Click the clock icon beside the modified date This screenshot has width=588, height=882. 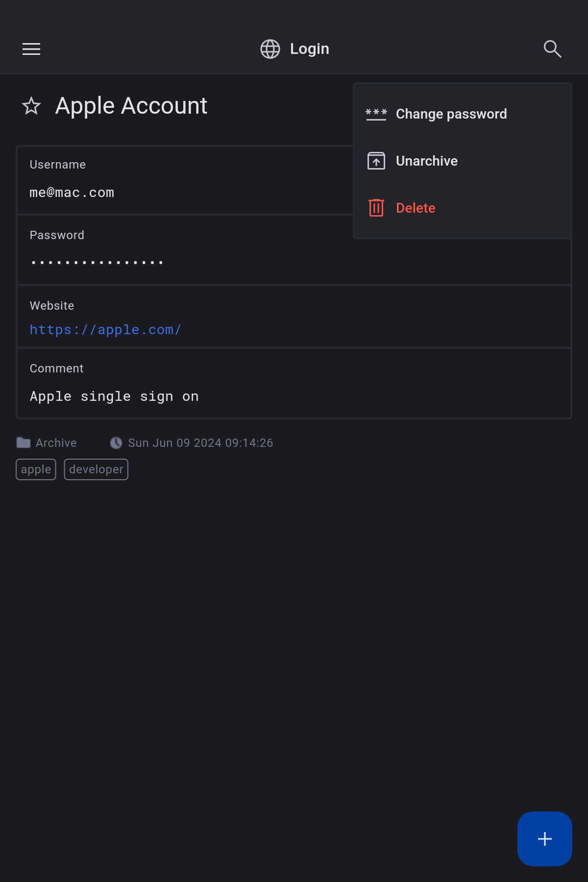pyautogui.click(x=116, y=443)
